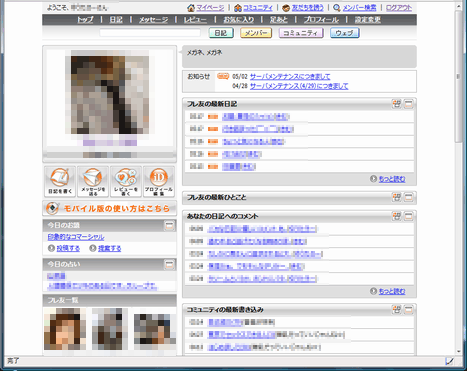This screenshot has width=467, height=371.
Task: Click the メッセージを送る paper plane icon
Action: pyautogui.click(x=93, y=181)
